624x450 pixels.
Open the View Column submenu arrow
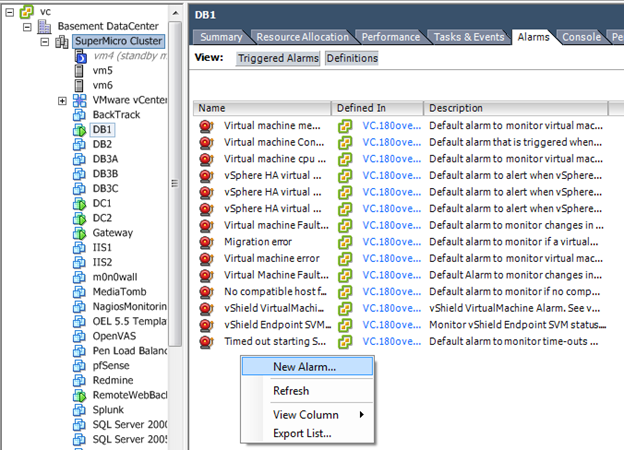tap(361, 415)
